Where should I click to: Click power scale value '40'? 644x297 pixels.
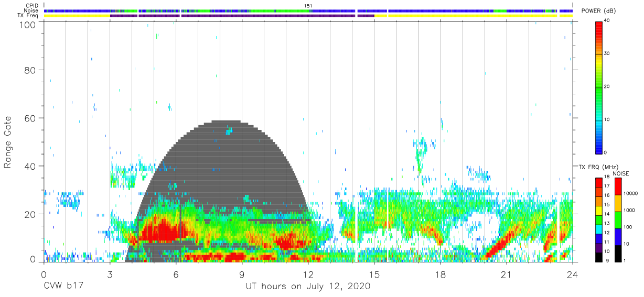pos(607,20)
